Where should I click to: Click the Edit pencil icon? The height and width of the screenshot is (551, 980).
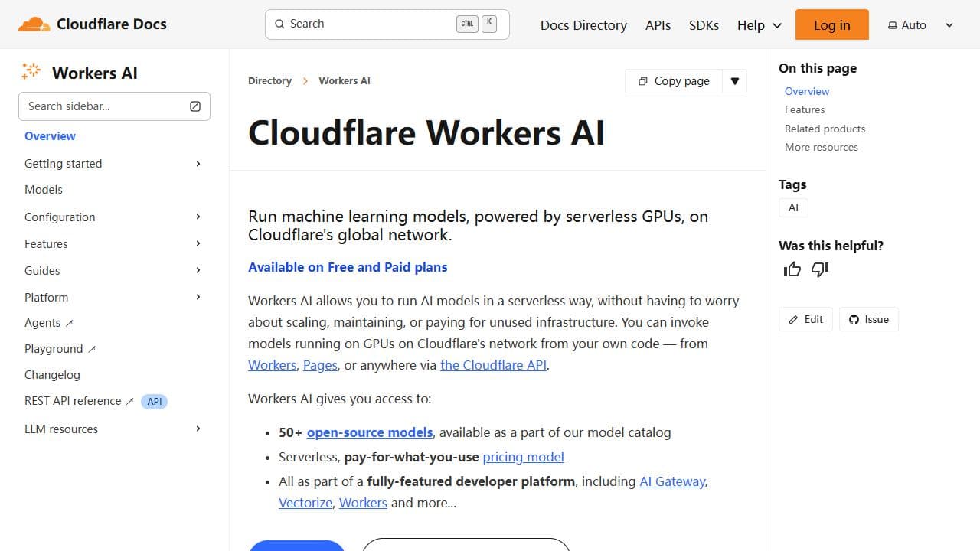pos(792,319)
